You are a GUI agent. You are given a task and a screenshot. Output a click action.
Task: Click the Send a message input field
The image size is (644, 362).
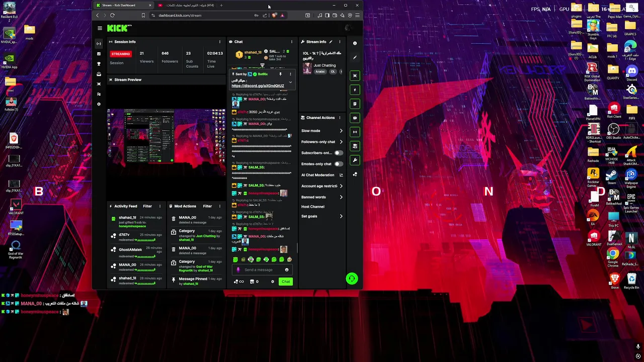[x=262, y=270]
